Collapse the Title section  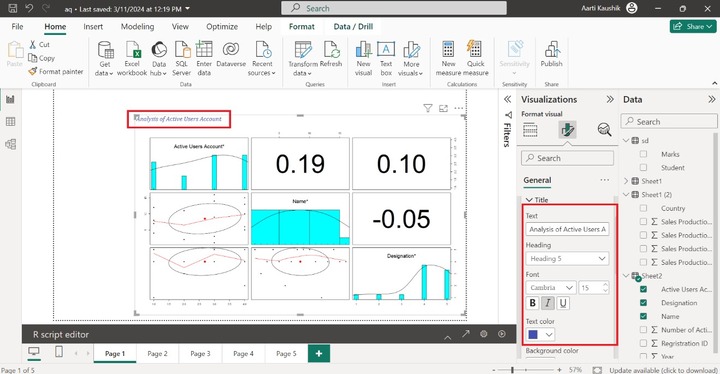coord(529,200)
